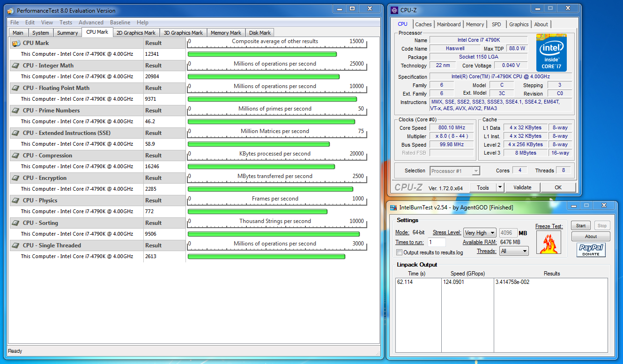This screenshot has width=623, height=364.
Task: Switch to the 3D Graphics Mark tab
Action: pos(183,33)
